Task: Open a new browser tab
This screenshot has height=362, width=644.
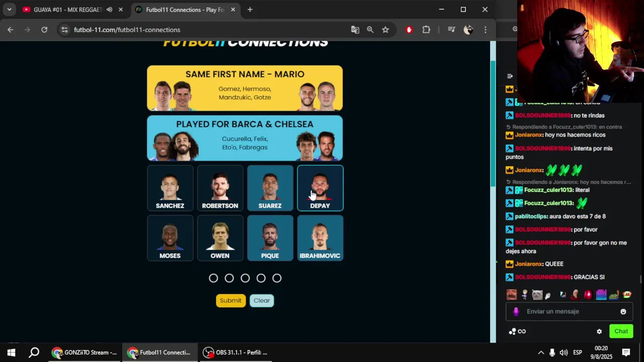Action: [x=250, y=10]
